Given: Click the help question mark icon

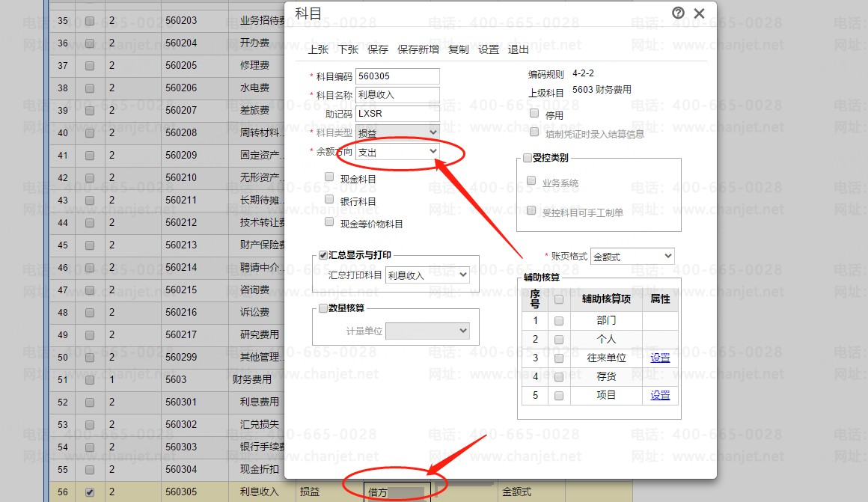Looking at the screenshot, I should (678, 13).
